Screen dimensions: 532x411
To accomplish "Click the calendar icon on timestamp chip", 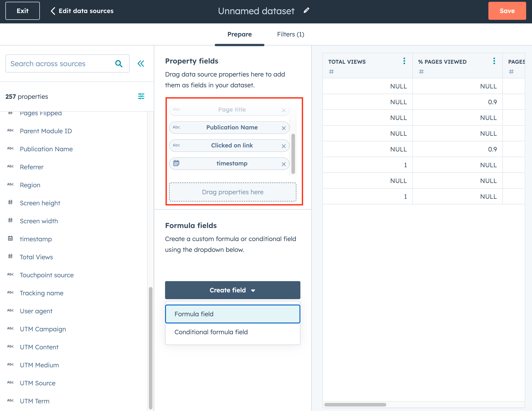I will coord(176,163).
